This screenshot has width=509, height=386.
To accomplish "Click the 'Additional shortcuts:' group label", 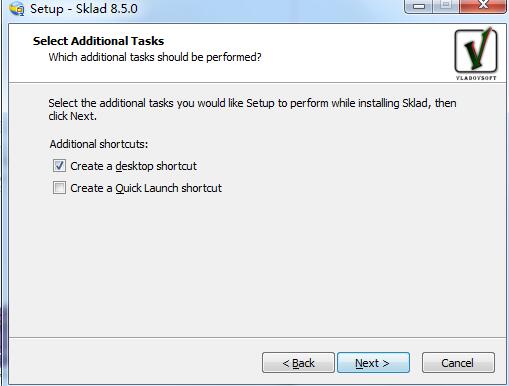I will [99, 144].
